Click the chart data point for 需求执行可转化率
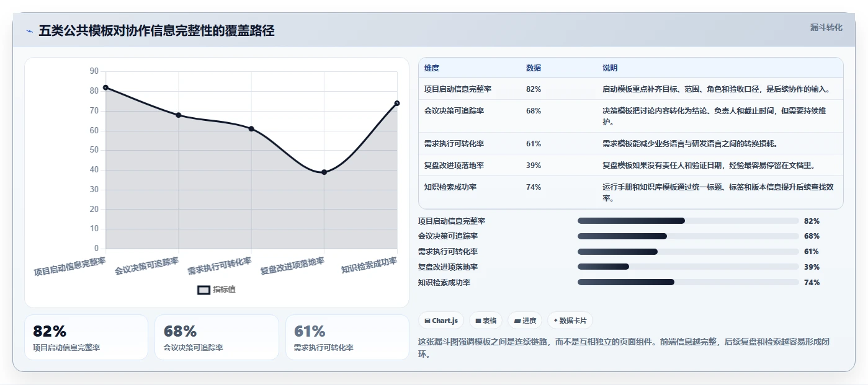Viewport: 868px width, 385px height. [251, 129]
